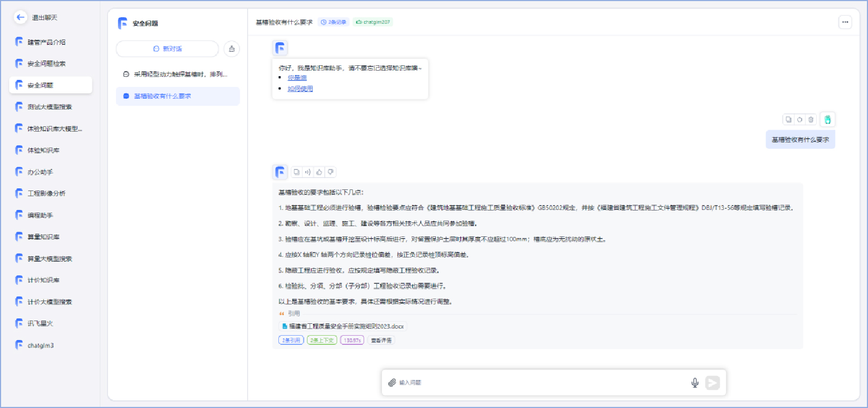The image size is (868, 408).
Task: Click the icon next to 讯飞星火
Action: click(x=19, y=323)
